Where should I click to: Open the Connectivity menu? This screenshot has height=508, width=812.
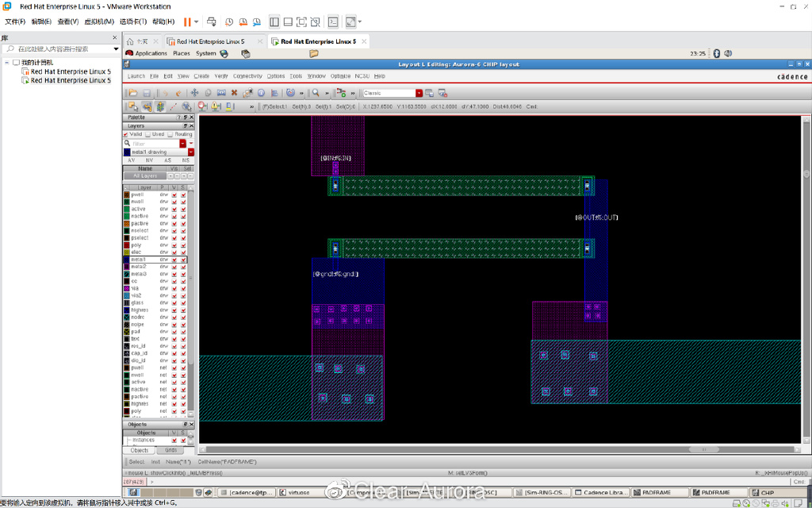tap(247, 76)
